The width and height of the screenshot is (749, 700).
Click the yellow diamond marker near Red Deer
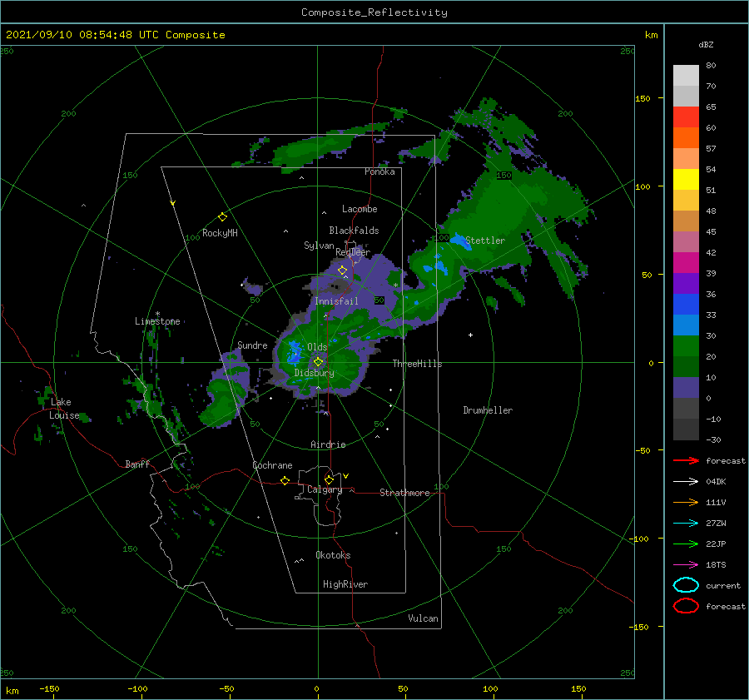tap(343, 271)
